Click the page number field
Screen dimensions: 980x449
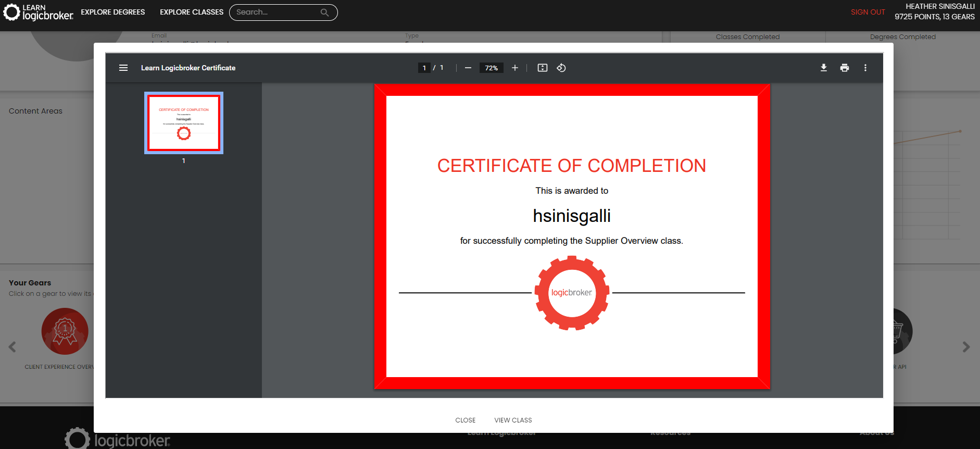point(424,68)
